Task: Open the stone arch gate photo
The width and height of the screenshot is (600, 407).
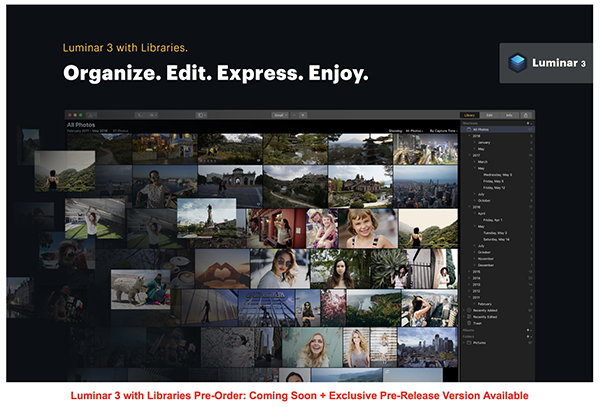Action: point(230,187)
